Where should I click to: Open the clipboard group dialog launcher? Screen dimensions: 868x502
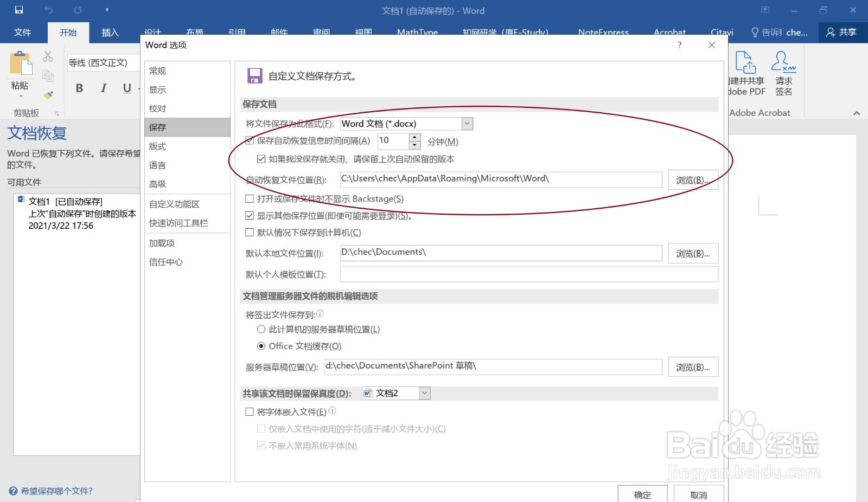click(x=56, y=113)
